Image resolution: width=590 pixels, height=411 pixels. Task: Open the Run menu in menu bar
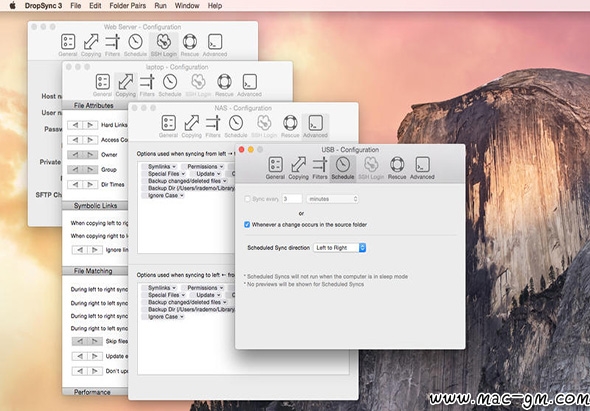pyautogui.click(x=160, y=6)
